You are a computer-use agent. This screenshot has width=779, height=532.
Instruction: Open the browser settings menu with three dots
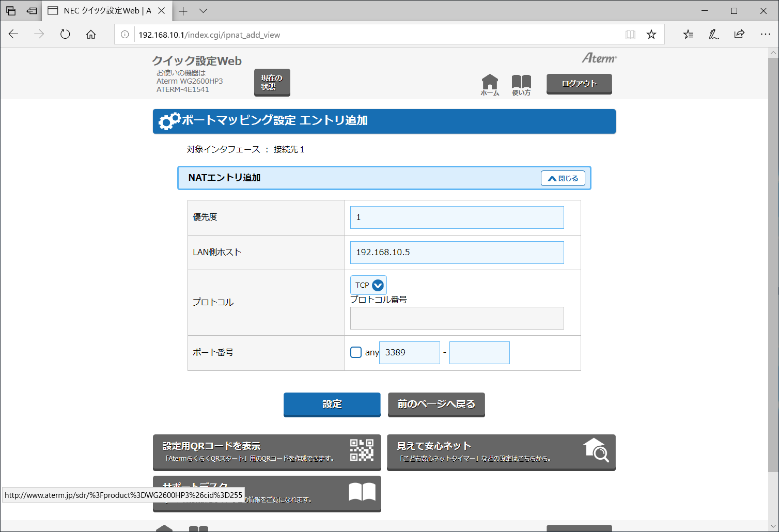(766, 34)
